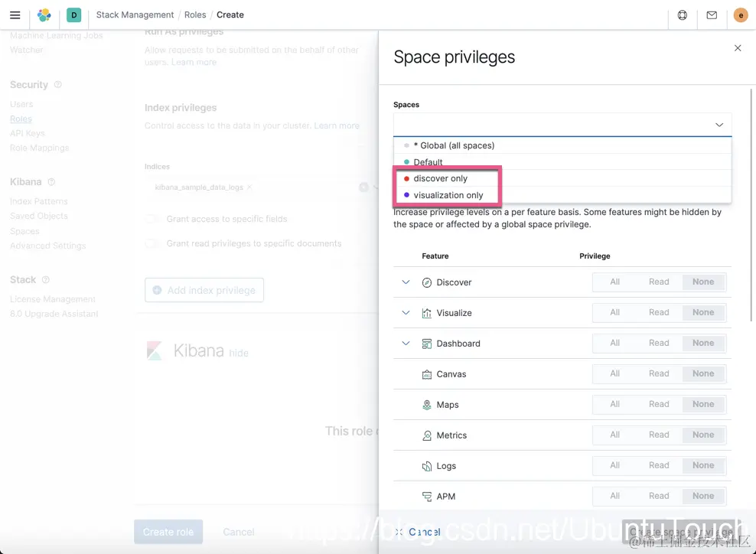
Task: Go to Roles breadcrumb
Action: click(195, 15)
